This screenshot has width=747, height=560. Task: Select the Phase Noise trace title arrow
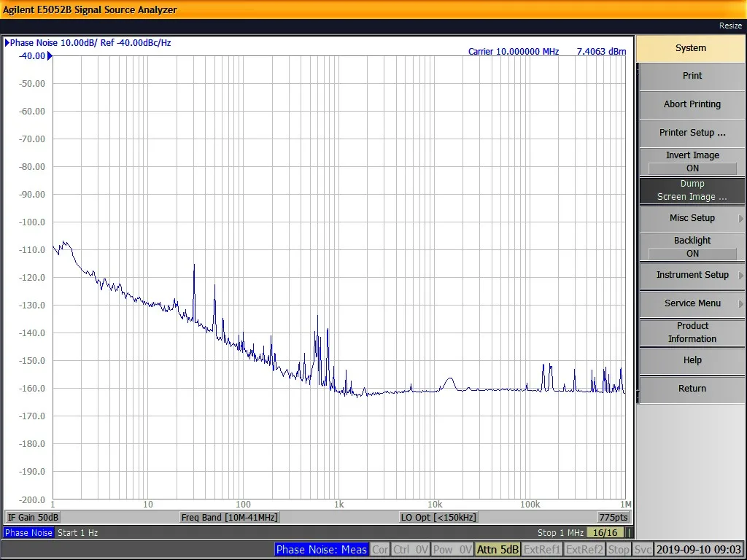(7, 43)
